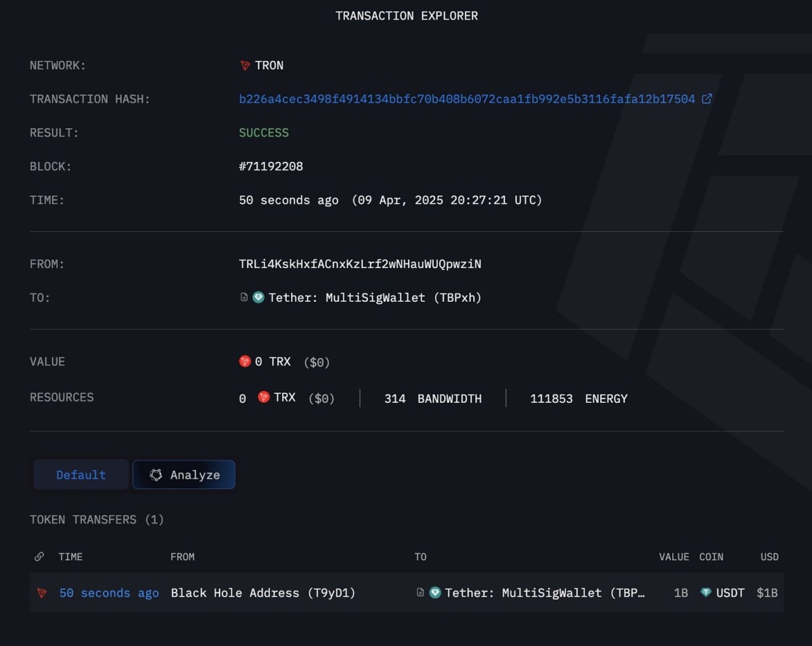The height and width of the screenshot is (646, 812).
Task: Click the contract document icon in the TO field
Action: [244, 297]
